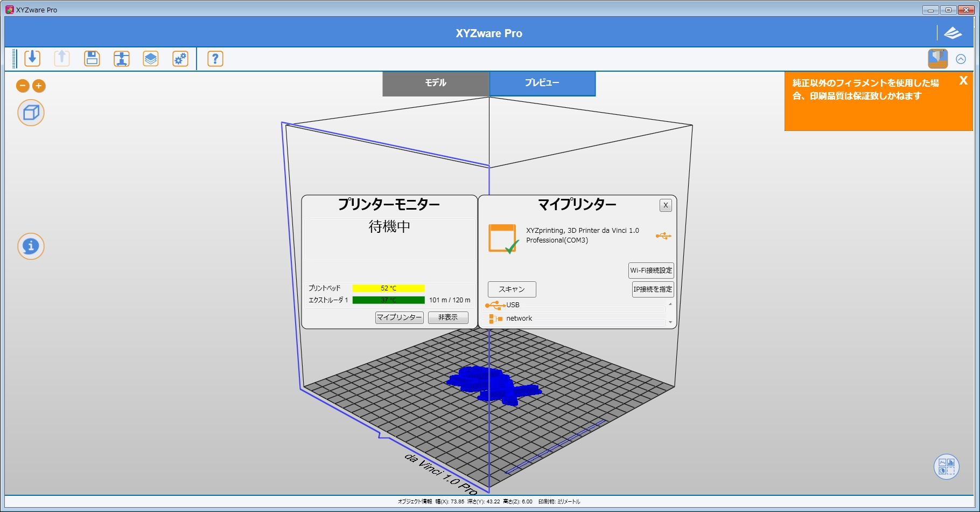Screen dimensions: 980x512
Task: Switch to the モデル tab
Action: (436, 83)
